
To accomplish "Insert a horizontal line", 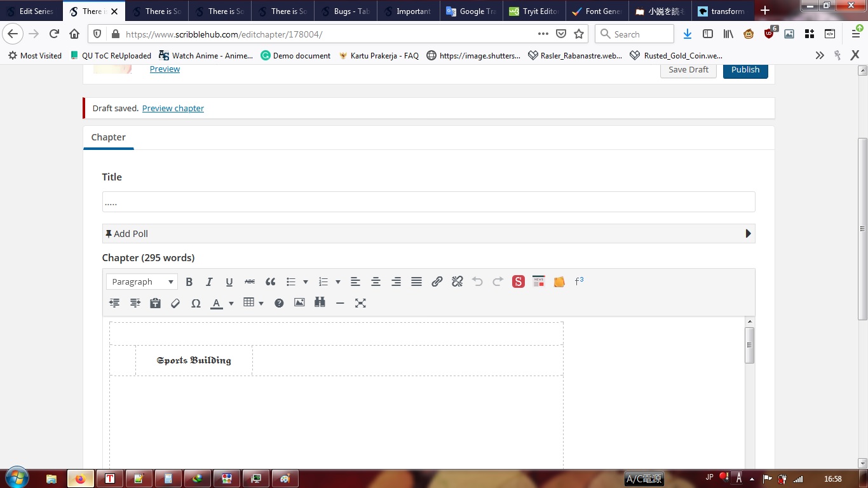I will (x=340, y=303).
